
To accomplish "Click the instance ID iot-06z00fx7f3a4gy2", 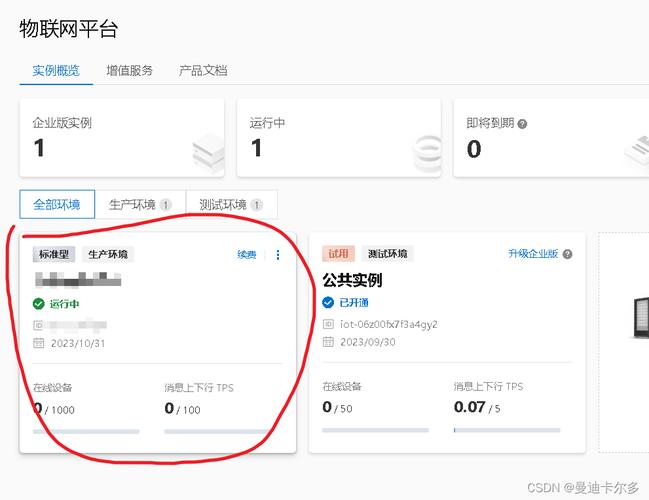I will 389,324.
